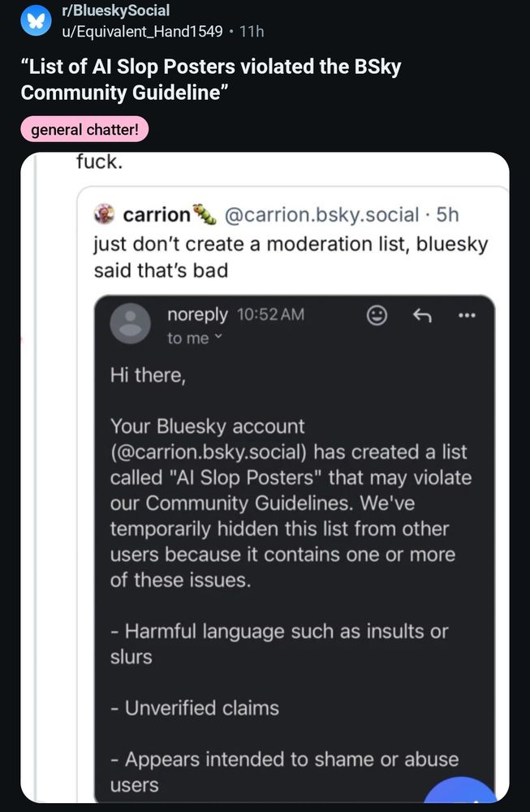
Task: Click the noreply sender name
Action: (196, 315)
